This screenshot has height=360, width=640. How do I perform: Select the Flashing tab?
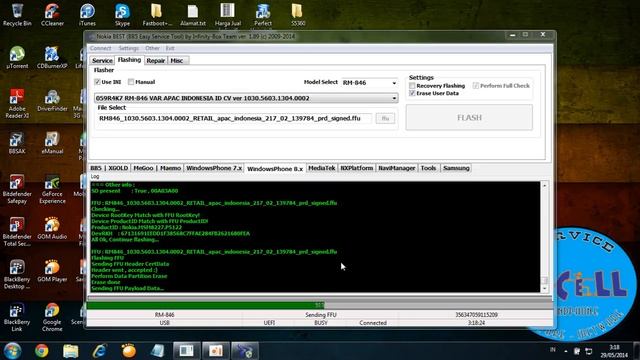click(x=129, y=60)
